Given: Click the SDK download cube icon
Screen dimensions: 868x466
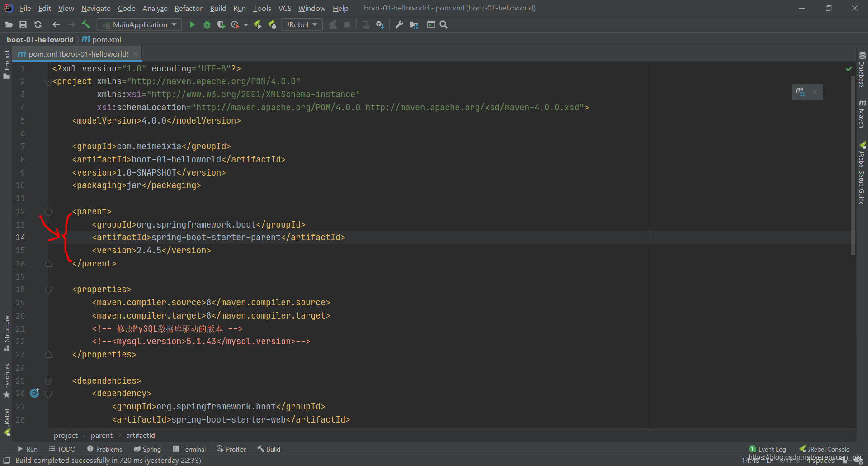Looking at the screenshot, I should 380,24.
